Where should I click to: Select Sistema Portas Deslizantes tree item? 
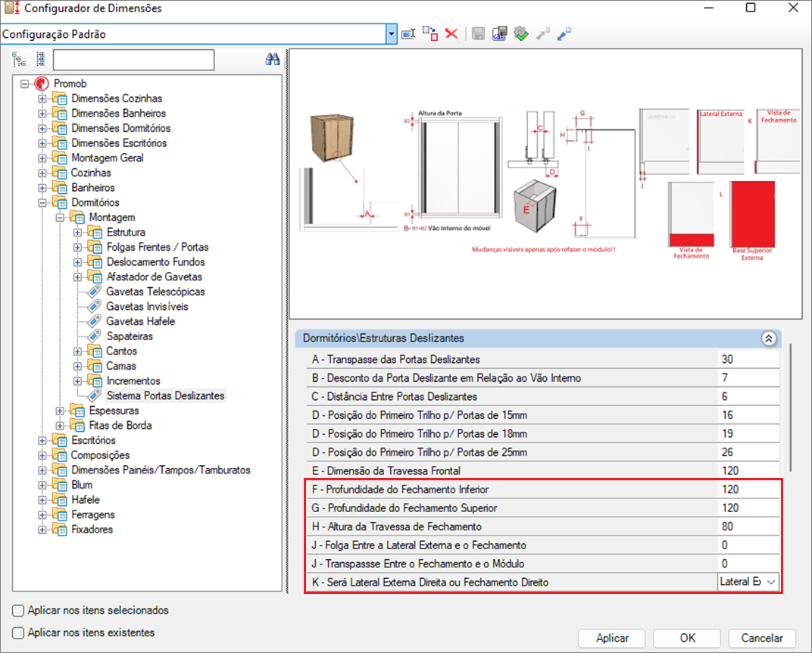click(165, 395)
